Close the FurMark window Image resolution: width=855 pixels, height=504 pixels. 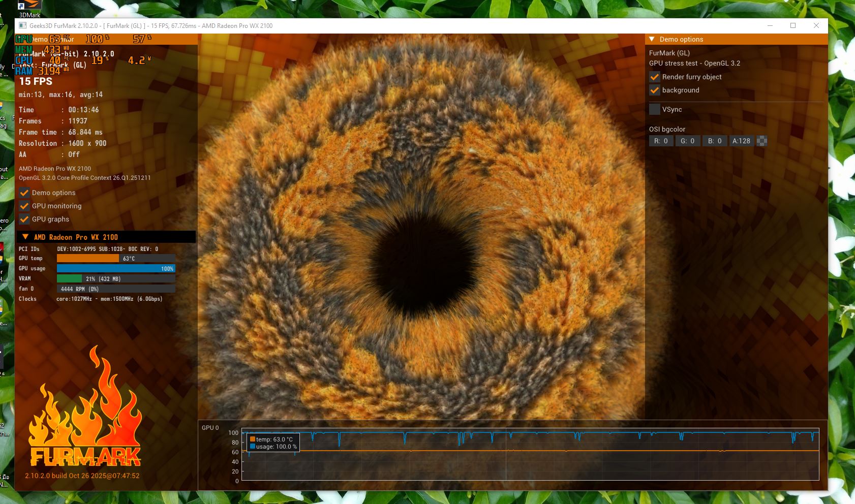[816, 25]
